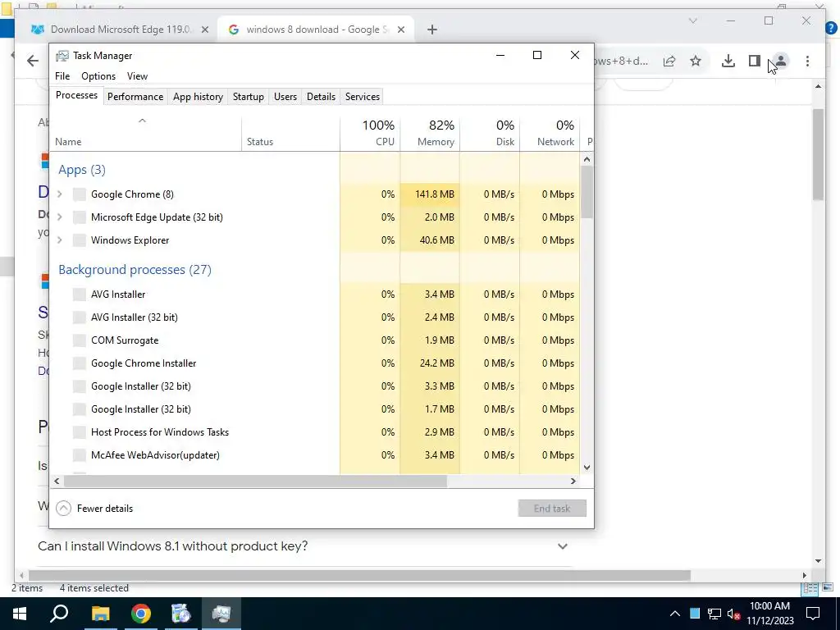The image size is (840, 630).
Task: Switch to the Details tab
Action: 321,97
